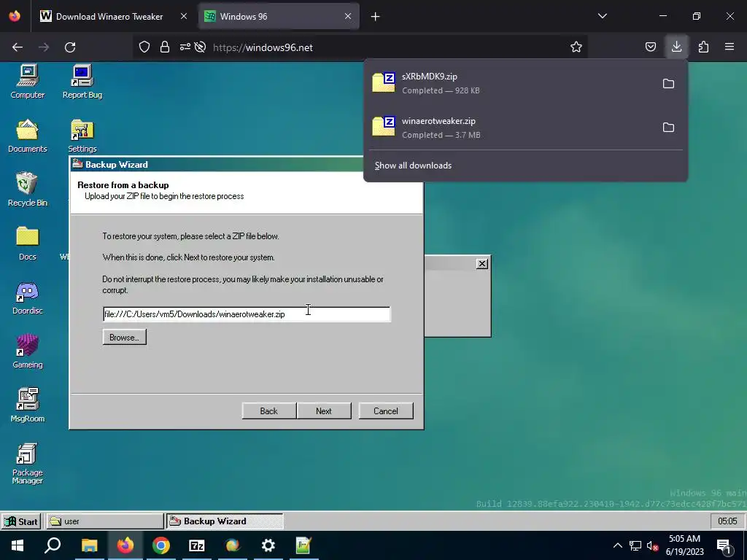Image resolution: width=747 pixels, height=560 pixels.
Task: Open Windows search in taskbar
Action: pyautogui.click(x=53, y=545)
